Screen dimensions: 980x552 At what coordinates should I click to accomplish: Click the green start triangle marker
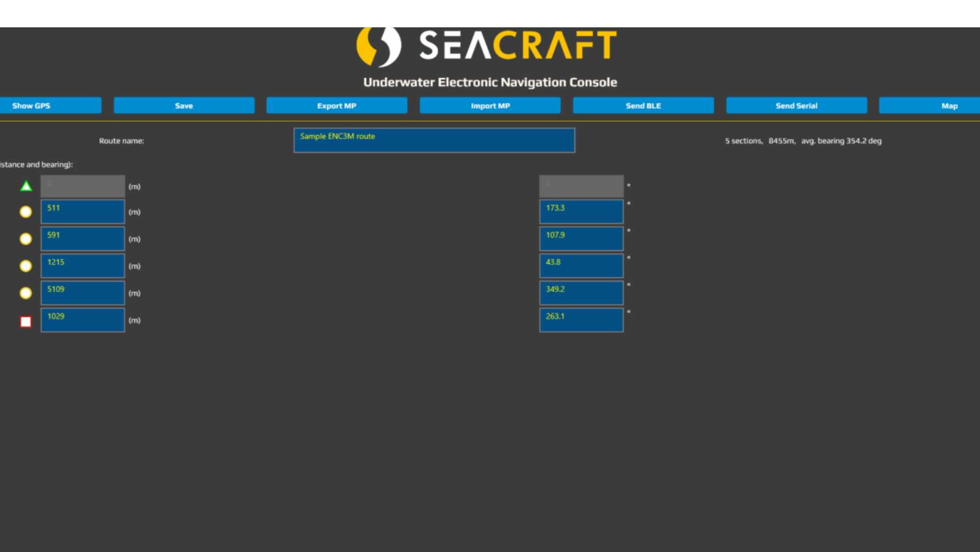[25, 186]
